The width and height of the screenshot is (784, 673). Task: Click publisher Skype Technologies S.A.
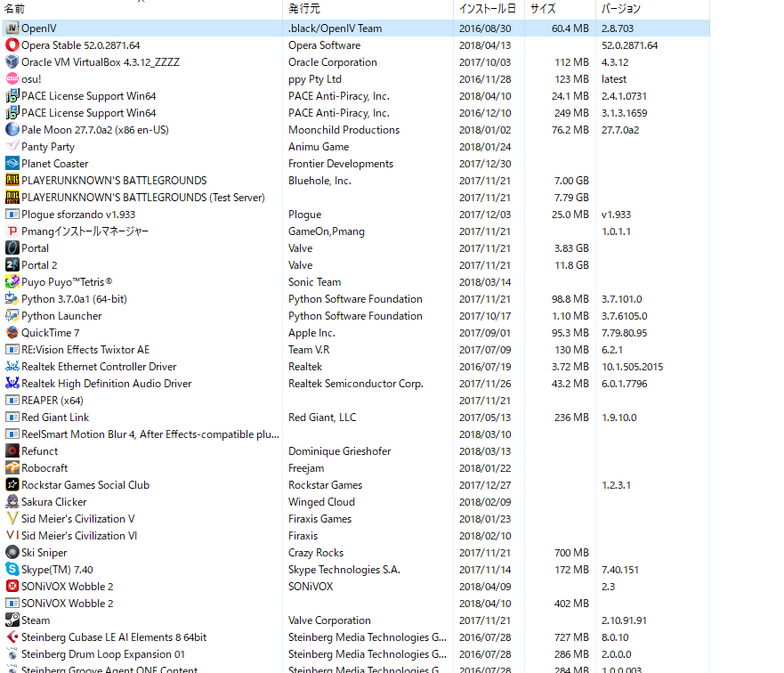click(x=344, y=570)
